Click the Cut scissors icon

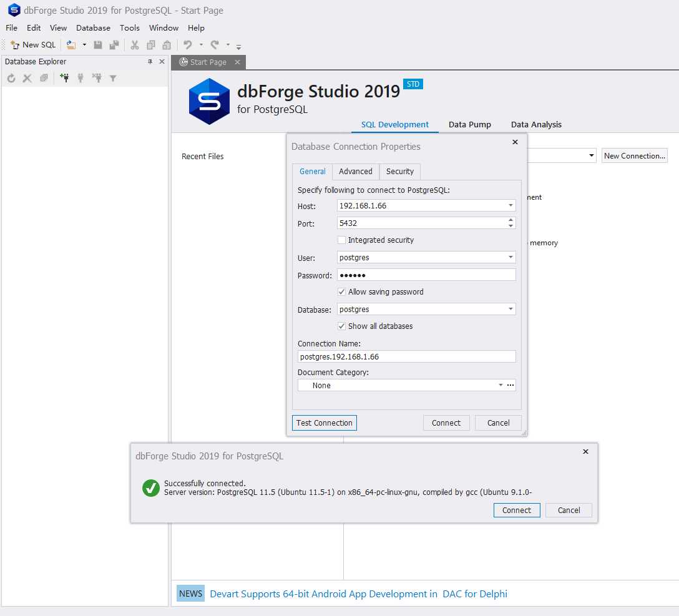135,44
